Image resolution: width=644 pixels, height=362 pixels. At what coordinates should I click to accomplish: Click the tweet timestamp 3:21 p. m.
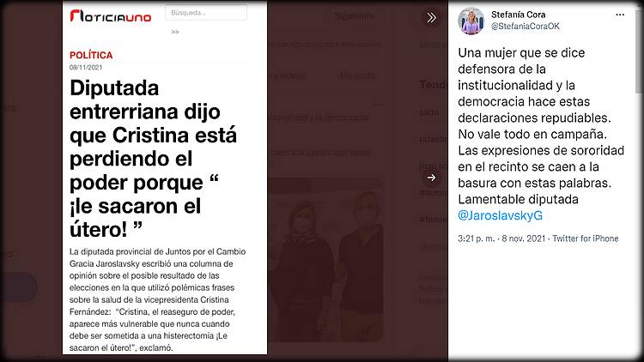pyautogui.click(x=477, y=238)
